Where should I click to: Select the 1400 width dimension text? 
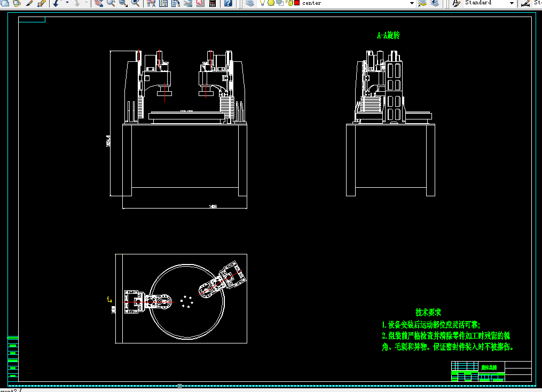pyautogui.click(x=213, y=206)
